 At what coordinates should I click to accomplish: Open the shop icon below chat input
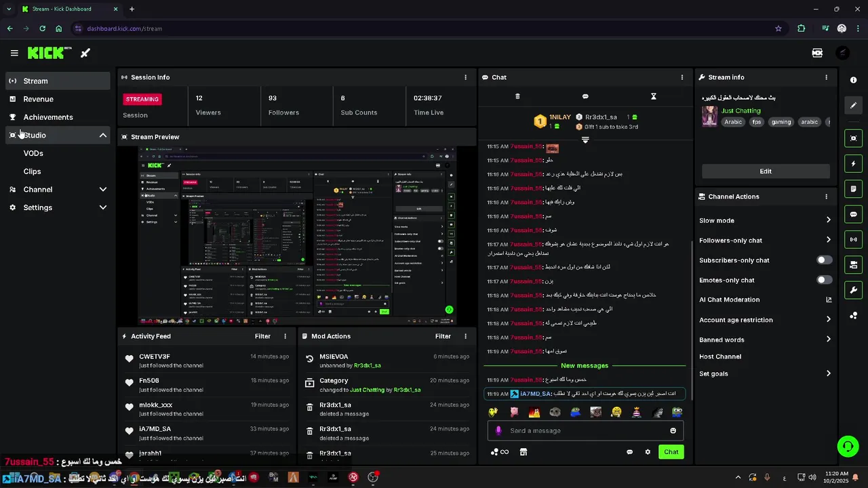(x=524, y=452)
